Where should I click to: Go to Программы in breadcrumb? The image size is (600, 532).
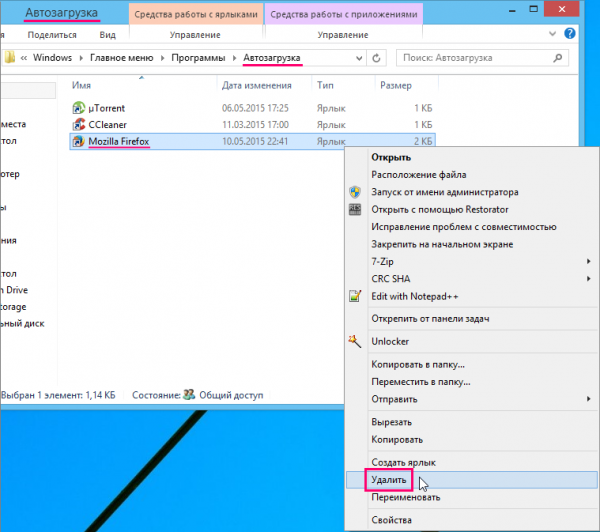198,58
